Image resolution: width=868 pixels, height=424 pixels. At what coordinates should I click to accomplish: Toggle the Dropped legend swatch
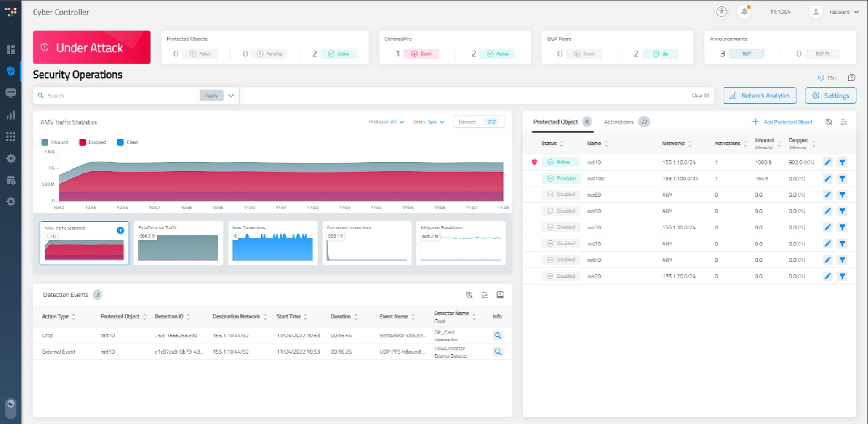[82, 142]
